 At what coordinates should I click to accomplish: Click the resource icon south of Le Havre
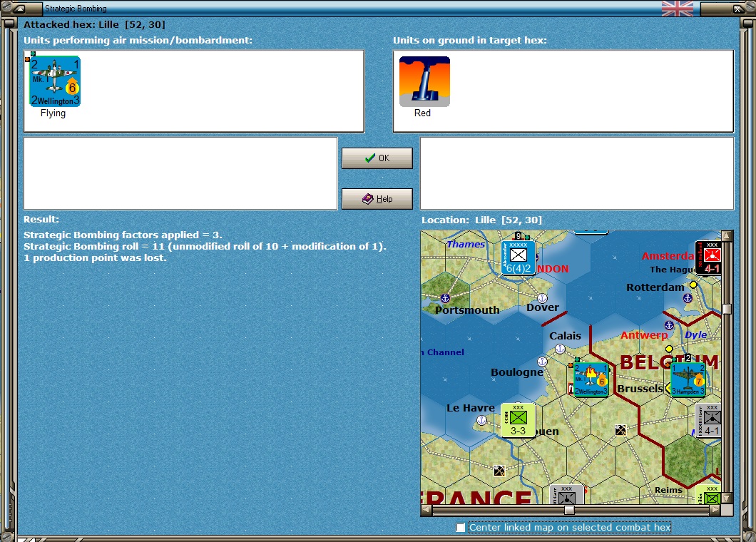pyautogui.click(x=499, y=470)
